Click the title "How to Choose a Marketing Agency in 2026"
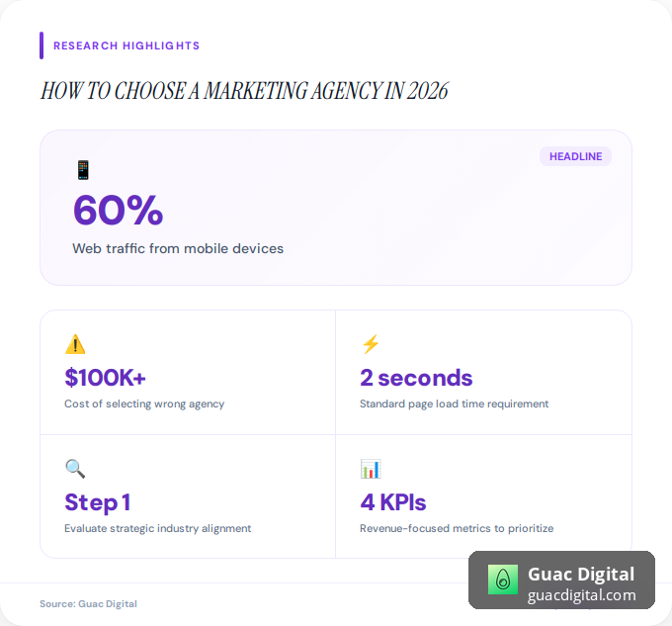The width and height of the screenshot is (672, 626). pos(244,91)
